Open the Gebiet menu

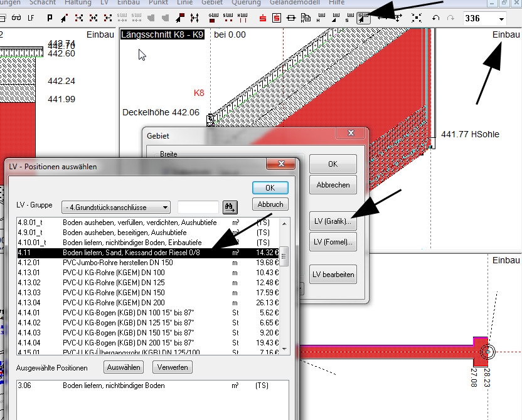pyautogui.click(x=212, y=3)
